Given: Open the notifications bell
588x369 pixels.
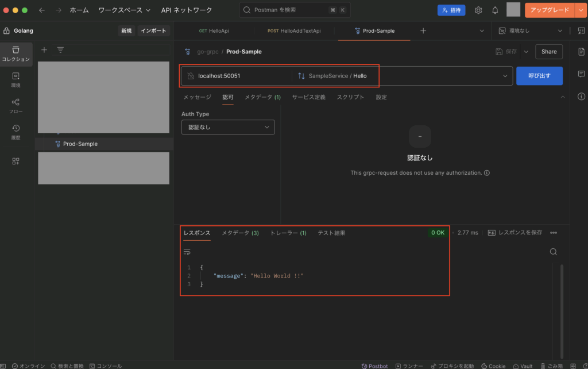Looking at the screenshot, I should [x=495, y=10].
